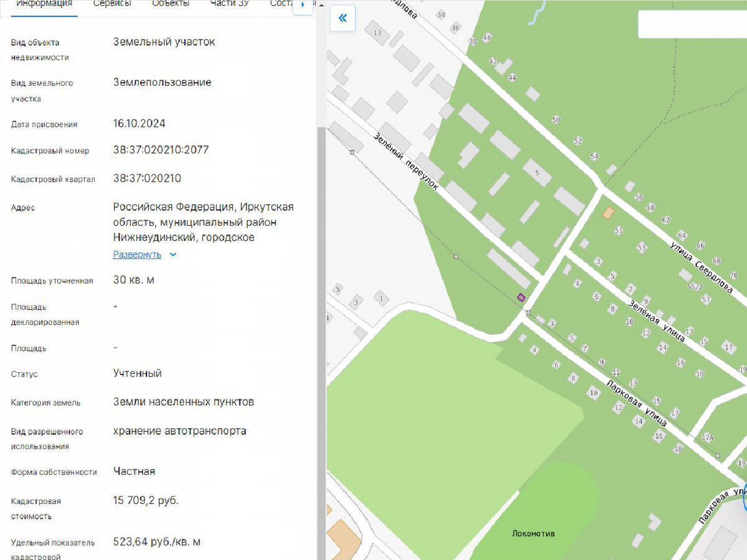Click the ownership value Частная
Viewport: 747px width, 560px height.
pos(134,471)
